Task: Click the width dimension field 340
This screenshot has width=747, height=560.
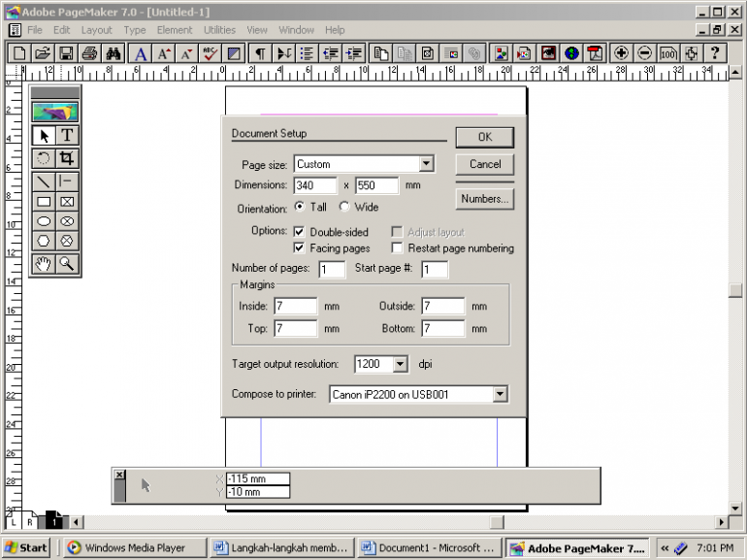Action: 315,185
